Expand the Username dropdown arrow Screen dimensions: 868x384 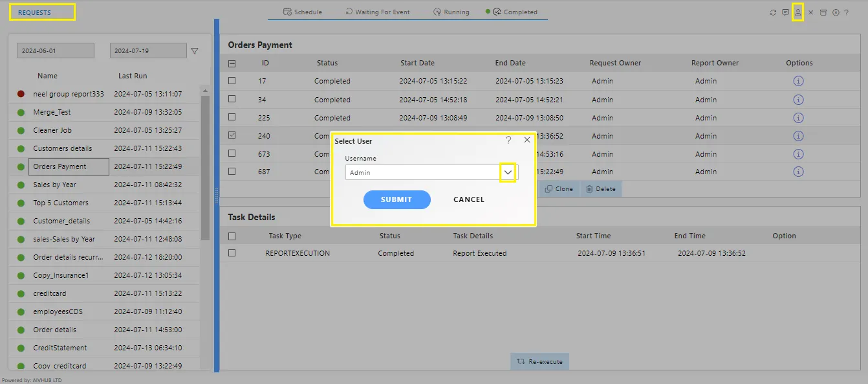508,172
